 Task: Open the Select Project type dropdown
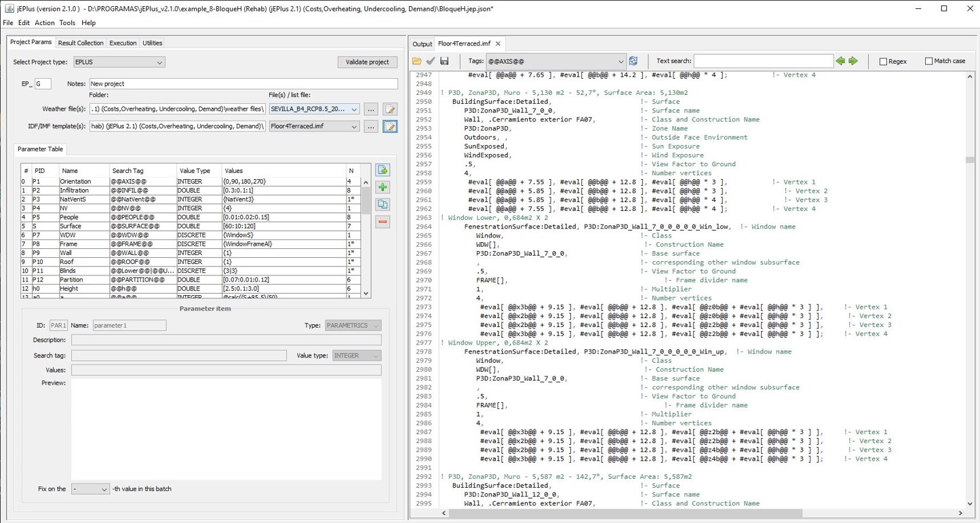pyautogui.click(x=119, y=62)
